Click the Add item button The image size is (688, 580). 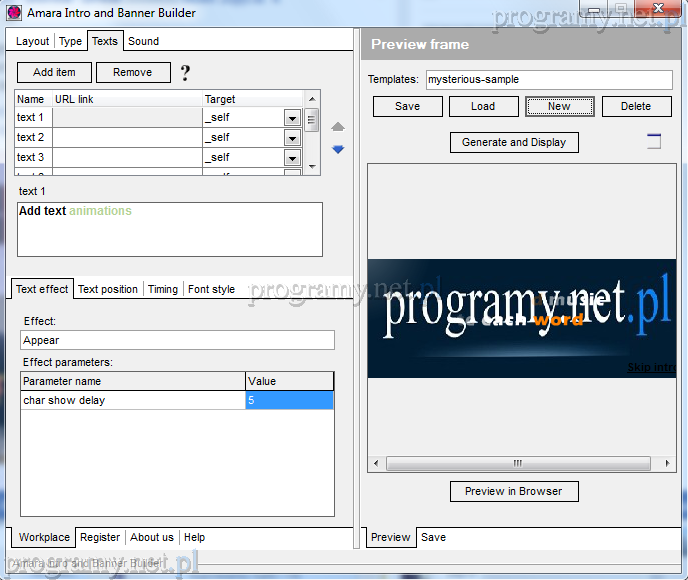[54, 72]
